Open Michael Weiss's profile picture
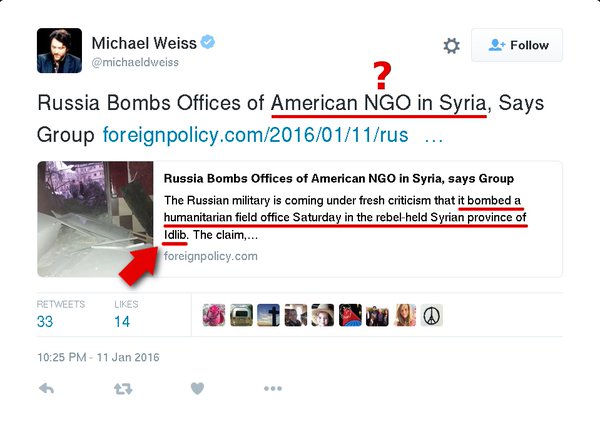Image resolution: width=600 pixels, height=427 pixels. click(59, 50)
